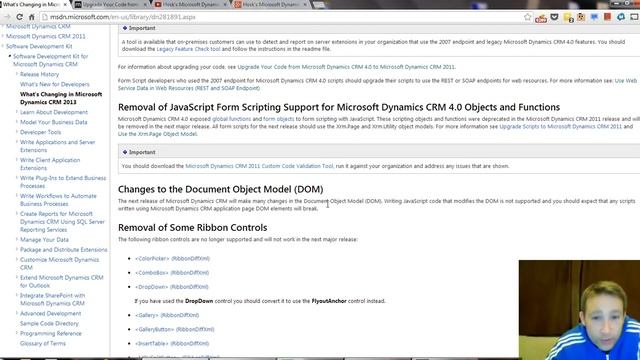The height and width of the screenshot is (360, 640).
Task: Switch to the Upgrade Your Code tab
Action: pyautogui.click(x=110, y=4)
